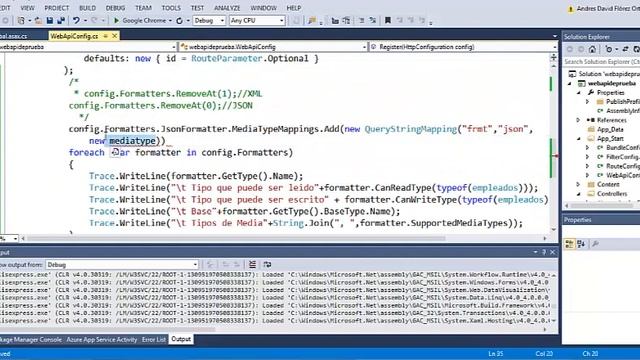Expand the Content folder
640x360 pixels.
point(578,184)
